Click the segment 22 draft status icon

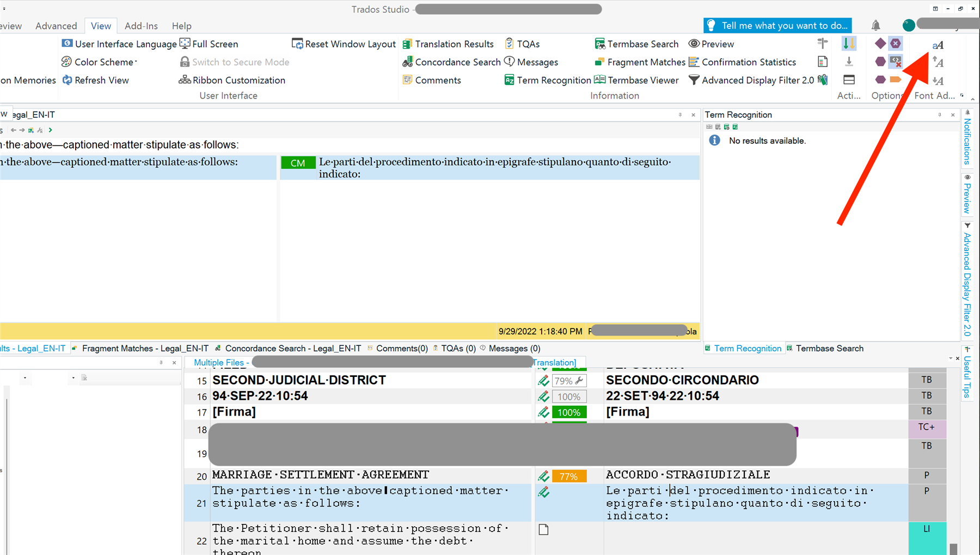543,529
